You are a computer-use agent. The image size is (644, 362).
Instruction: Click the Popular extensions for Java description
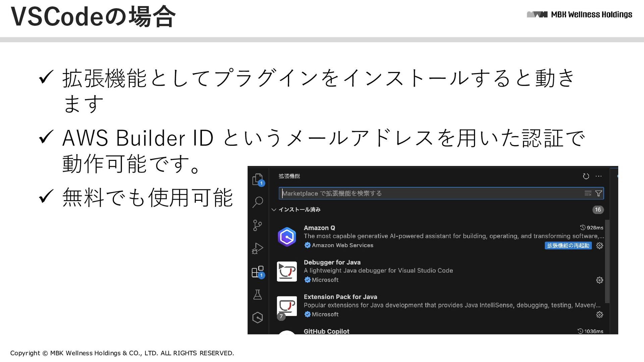coord(452,305)
